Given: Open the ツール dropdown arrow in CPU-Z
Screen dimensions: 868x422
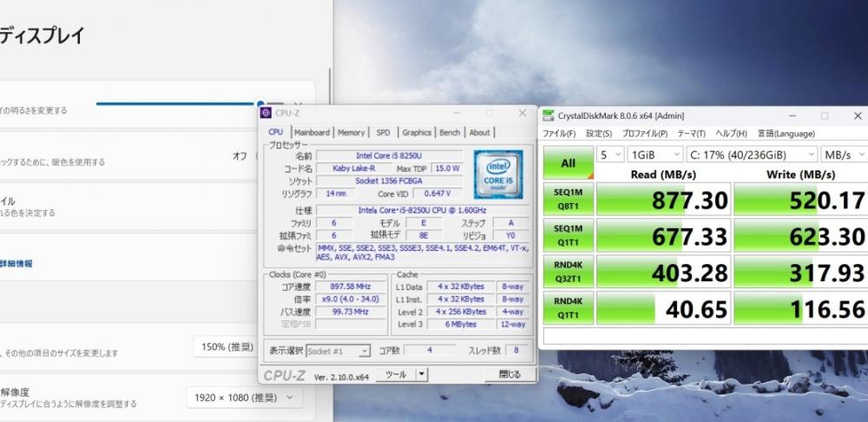Looking at the screenshot, I should point(421,375).
